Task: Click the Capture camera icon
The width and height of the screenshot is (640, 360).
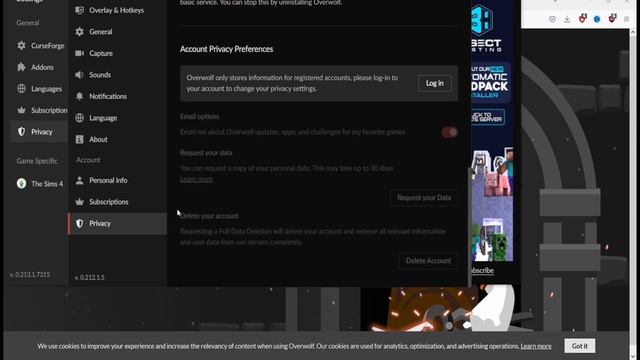Action: 80,53
